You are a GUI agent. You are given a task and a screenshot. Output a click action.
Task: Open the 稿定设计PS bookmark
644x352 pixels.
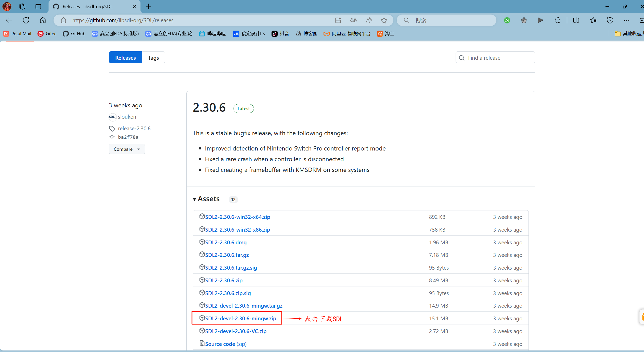tap(249, 33)
